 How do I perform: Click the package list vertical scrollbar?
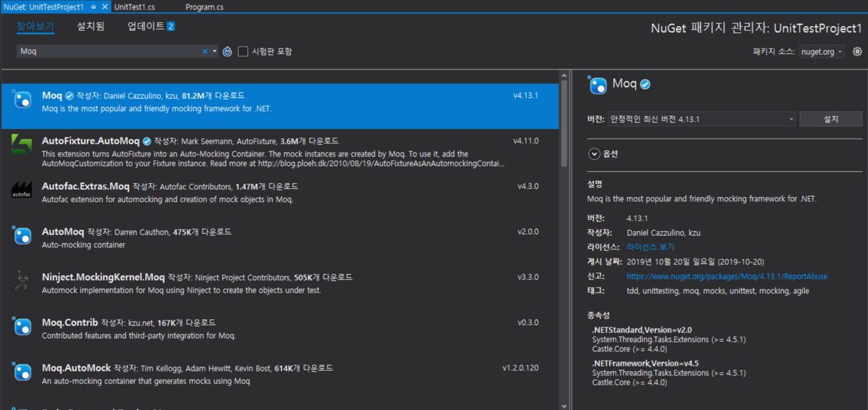point(564,123)
